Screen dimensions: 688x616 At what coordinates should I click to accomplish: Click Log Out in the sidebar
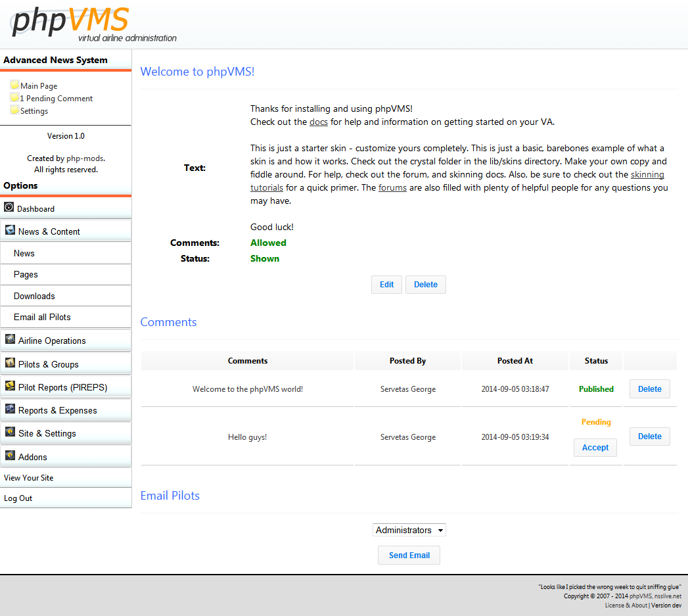click(66, 498)
